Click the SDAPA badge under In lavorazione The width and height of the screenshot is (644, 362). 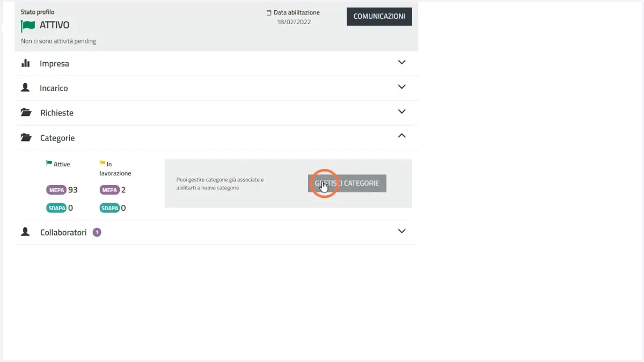(x=110, y=208)
